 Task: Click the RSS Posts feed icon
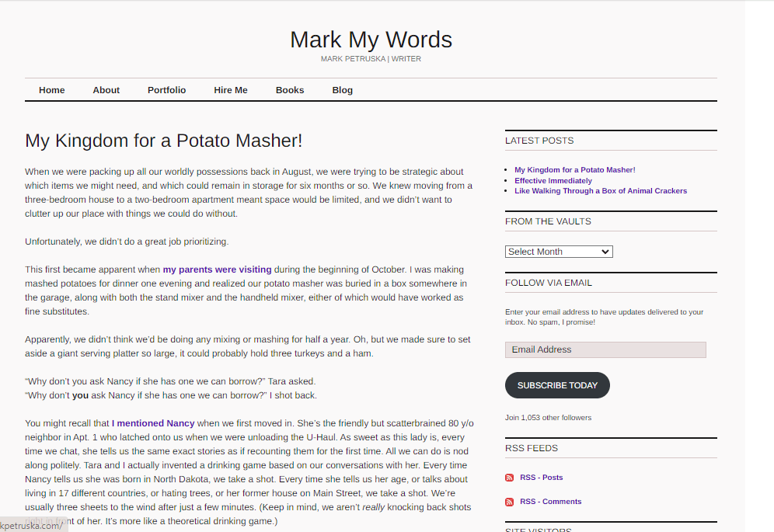509,478
